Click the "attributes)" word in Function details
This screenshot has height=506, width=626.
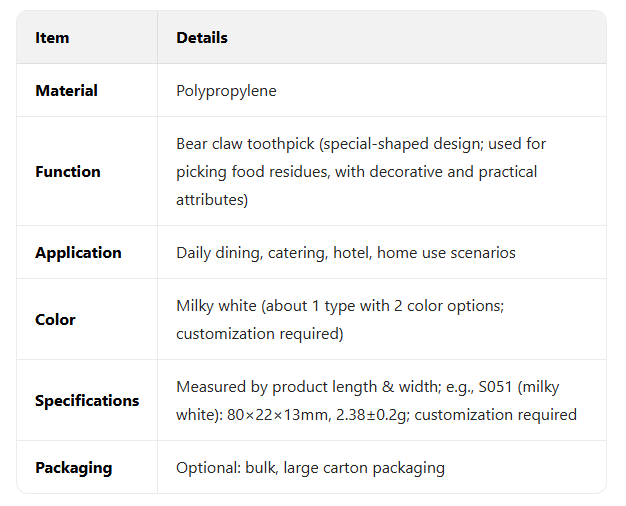tap(211, 200)
